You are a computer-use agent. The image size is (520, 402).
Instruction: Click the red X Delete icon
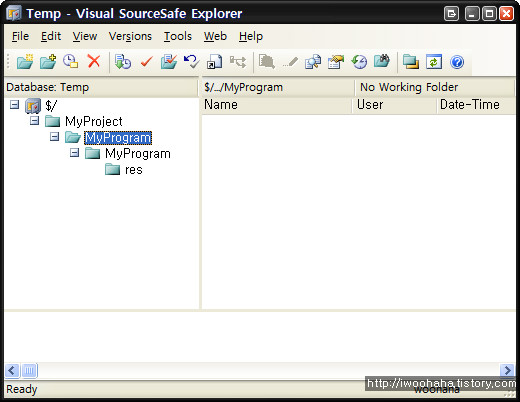(94, 62)
